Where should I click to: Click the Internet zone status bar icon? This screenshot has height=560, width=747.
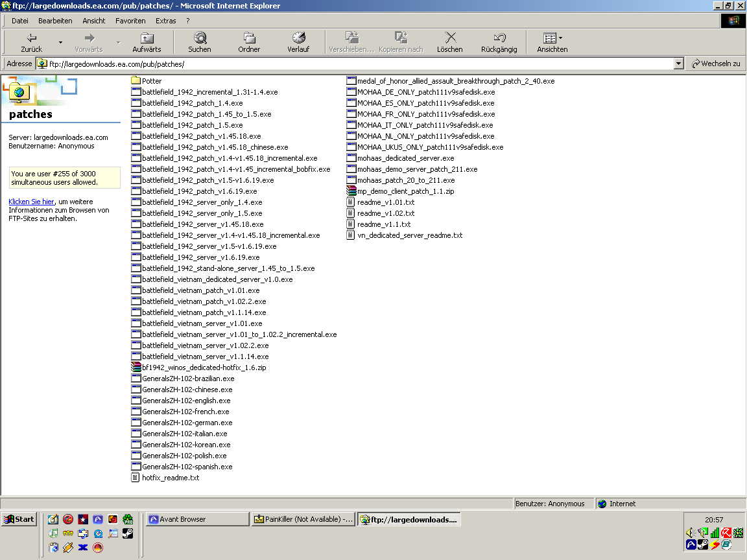coord(602,504)
